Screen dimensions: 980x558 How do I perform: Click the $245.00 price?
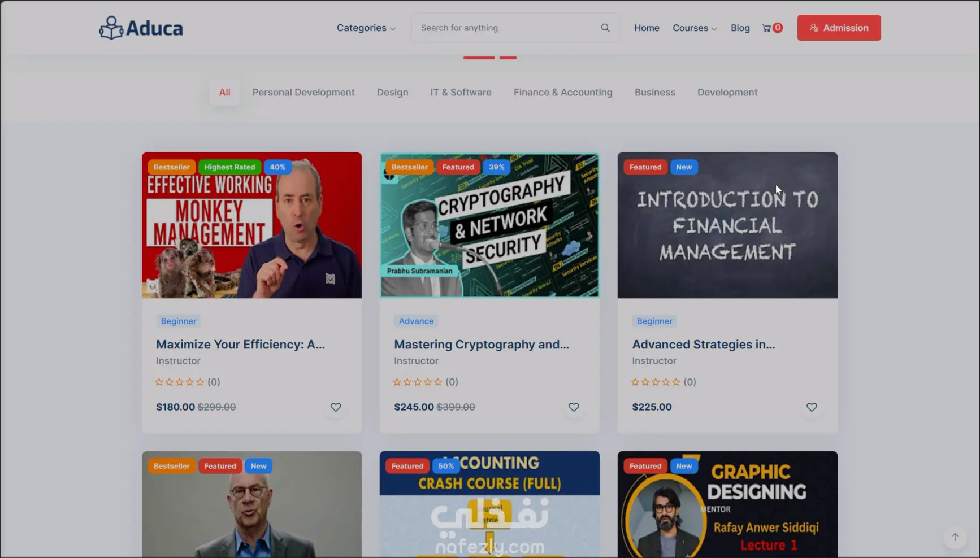pos(414,407)
